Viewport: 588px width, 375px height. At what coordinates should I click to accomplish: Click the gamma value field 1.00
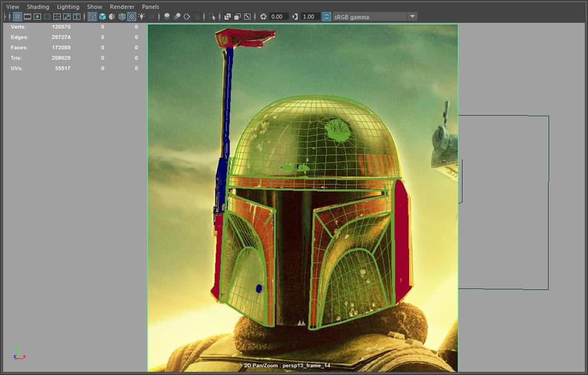click(x=310, y=17)
